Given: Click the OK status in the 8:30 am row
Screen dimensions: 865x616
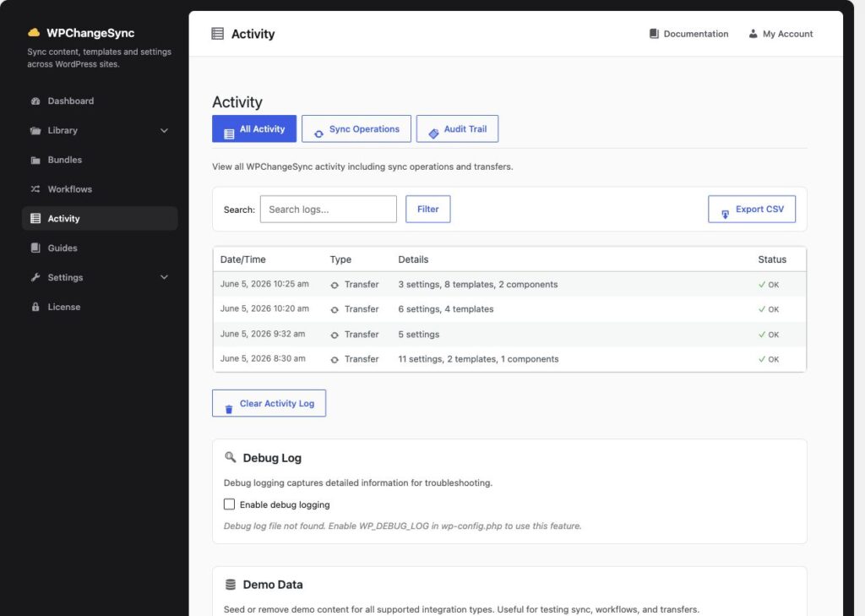Looking at the screenshot, I should [x=769, y=359].
